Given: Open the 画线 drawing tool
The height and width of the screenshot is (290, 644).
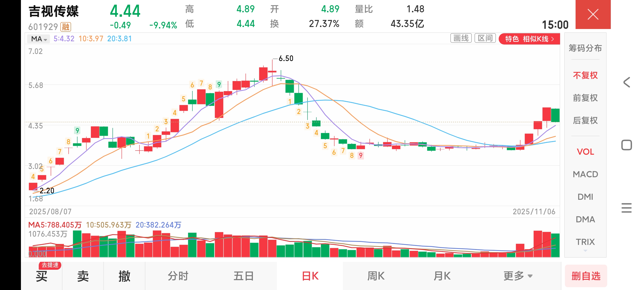Looking at the screenshot, I should pos(461,38).
